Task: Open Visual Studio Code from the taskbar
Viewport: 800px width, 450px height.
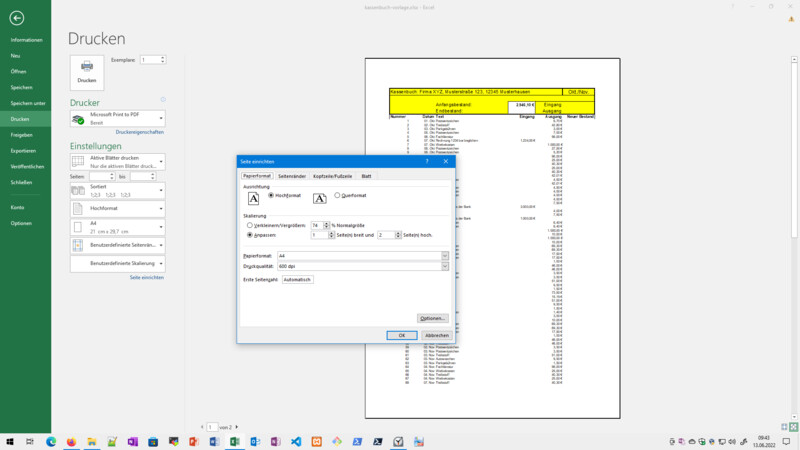Action: [296, 441]
